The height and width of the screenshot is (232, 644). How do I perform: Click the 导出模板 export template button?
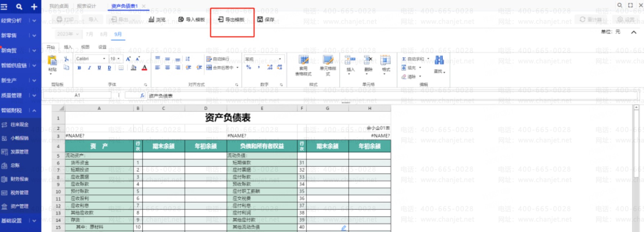pos(231,19)
